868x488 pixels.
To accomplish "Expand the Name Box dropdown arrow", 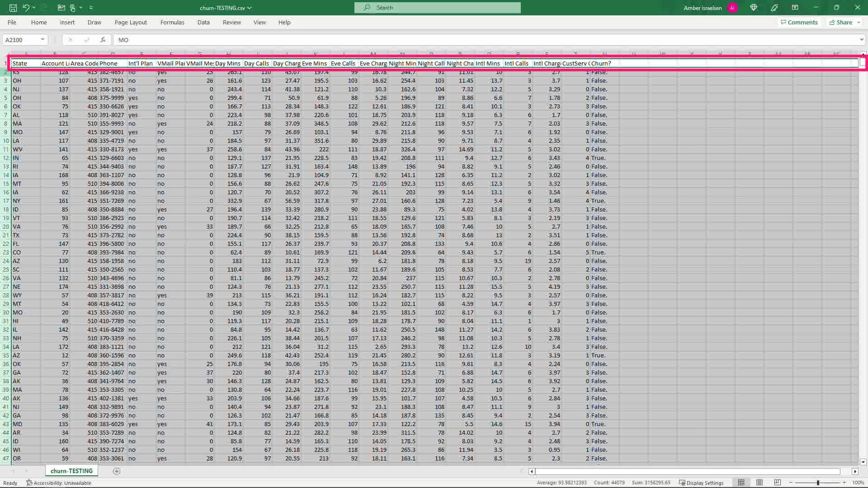I will pos(42,40).
